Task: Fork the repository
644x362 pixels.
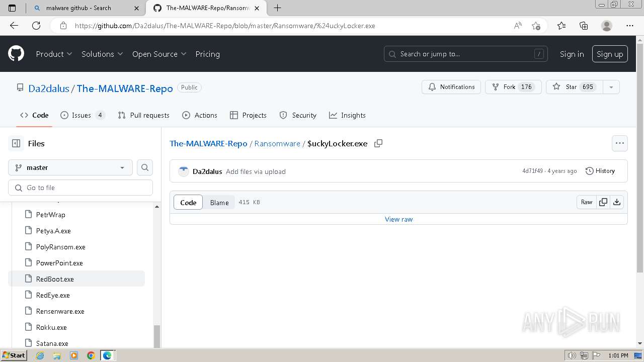Action: tap(513, 87)
